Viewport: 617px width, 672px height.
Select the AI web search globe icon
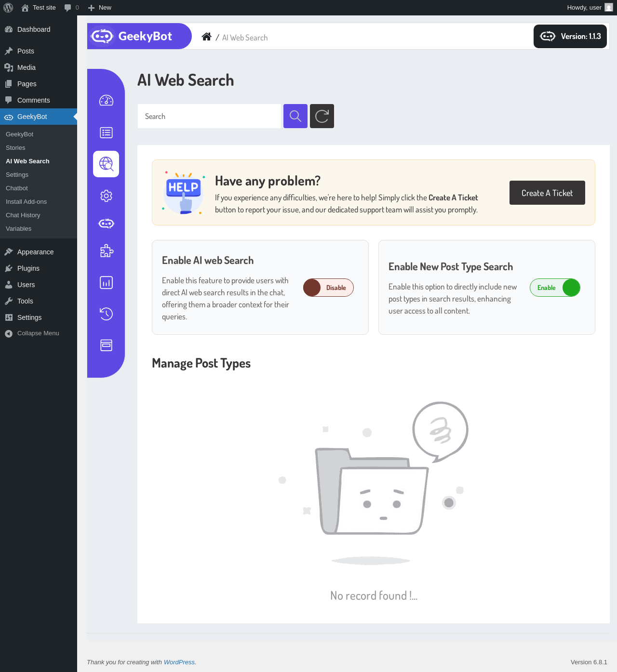(106, 164)
